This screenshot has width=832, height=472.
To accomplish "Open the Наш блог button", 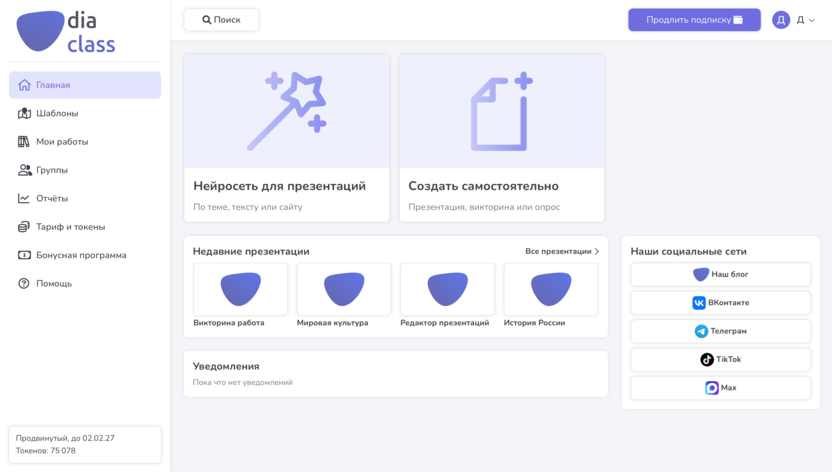I will pyautogui.click(x=721, y=274).
